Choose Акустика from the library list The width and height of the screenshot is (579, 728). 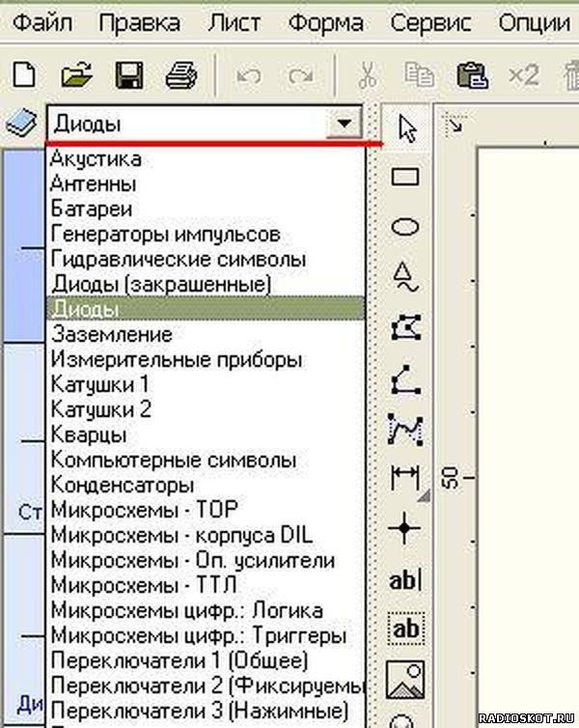click(x=206, y=159)
